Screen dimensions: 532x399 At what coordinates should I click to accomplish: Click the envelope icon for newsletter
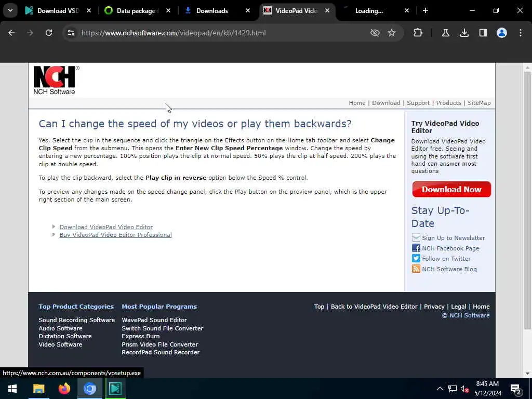pyautogui.click(x=416, y=238)
